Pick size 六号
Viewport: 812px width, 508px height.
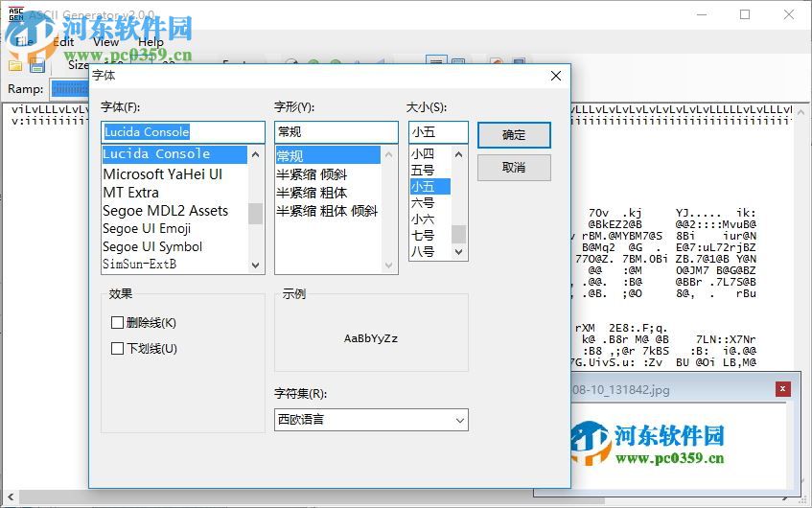[429, 202]
